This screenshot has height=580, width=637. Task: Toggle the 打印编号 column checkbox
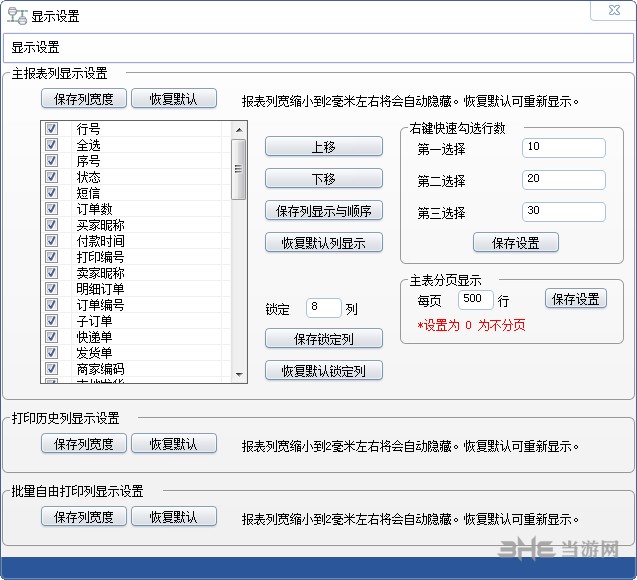coord(52,257)
